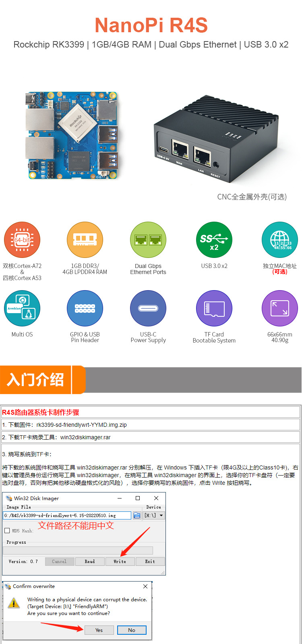
Task: Click the 3. 烧写系统到TF卡 step text
Action: click(x=27, y=454)
